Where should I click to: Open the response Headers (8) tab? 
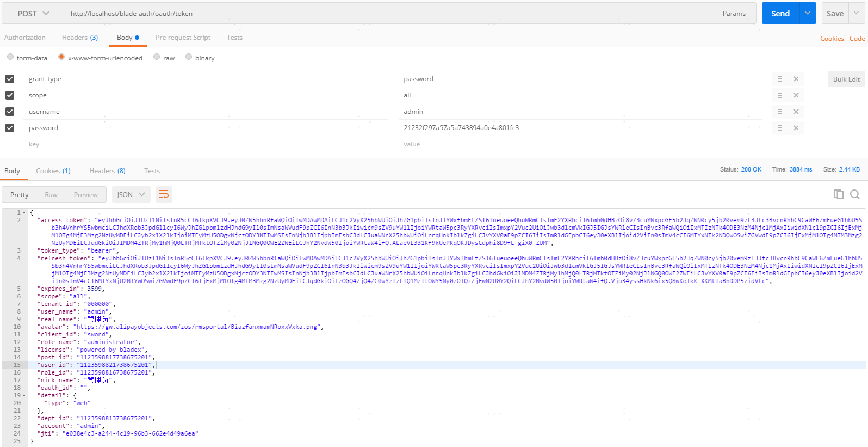(107, 171)
